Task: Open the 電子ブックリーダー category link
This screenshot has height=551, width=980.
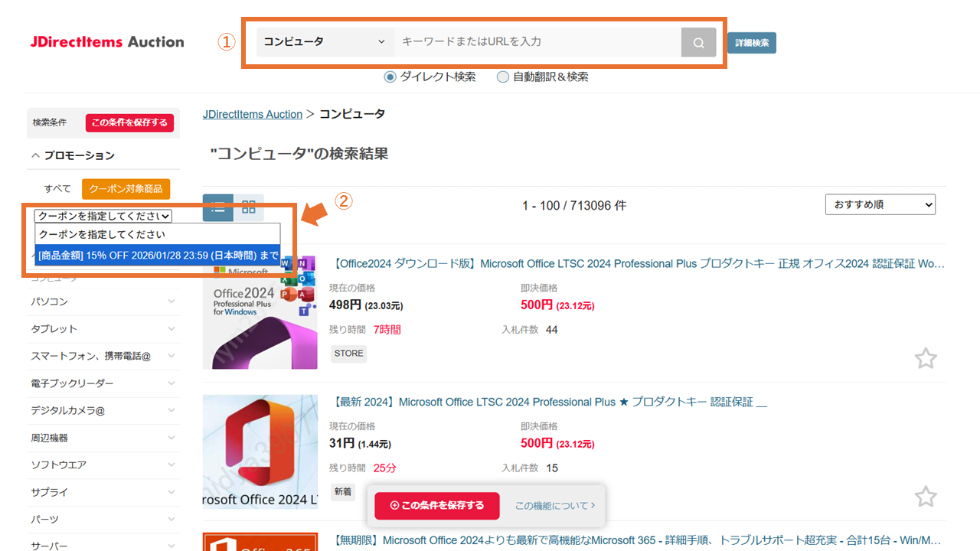Action: point(72,383)
